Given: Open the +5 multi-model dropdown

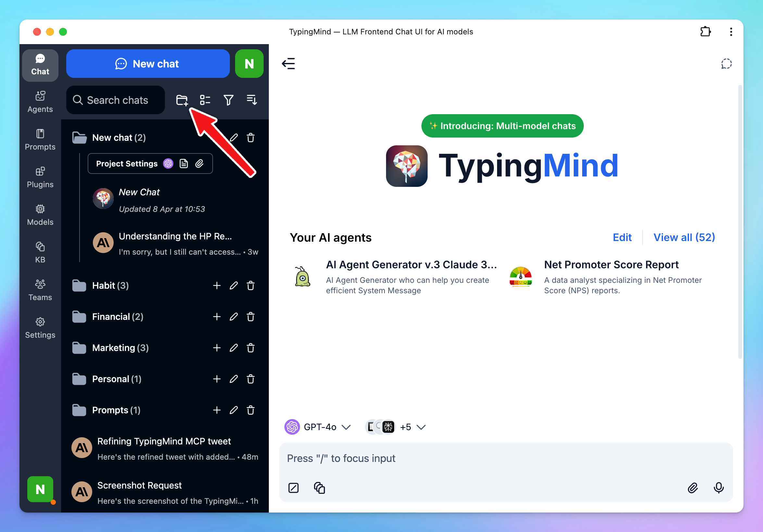Looking at the screenshot, I should point(395,427).
